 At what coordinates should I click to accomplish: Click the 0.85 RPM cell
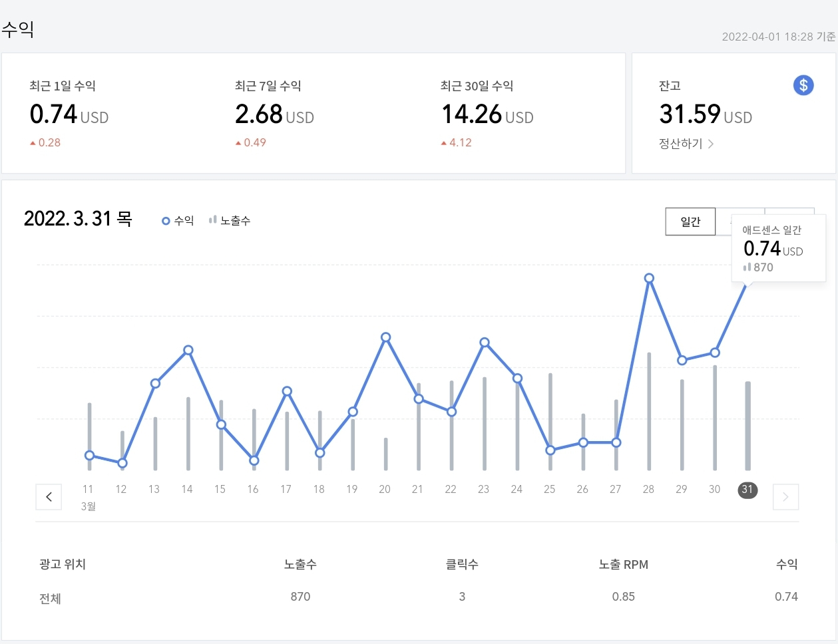coord(624,597)
